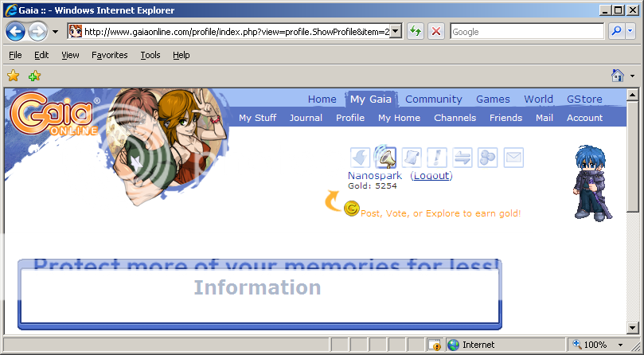Click Add to Favorites green plus star
The width and height of the screenshot is (644, 355).
tap(34, 76)
